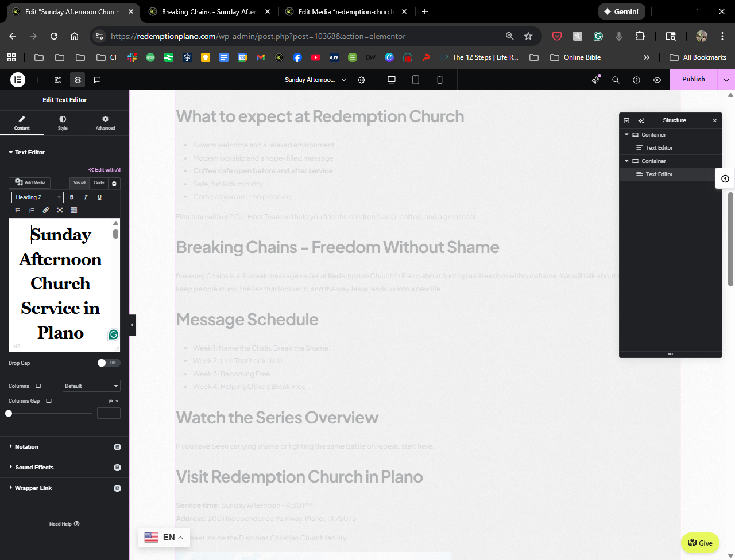Insert link using the chain icon
This screenshot has width=735, height=560.
pos(46,210)
